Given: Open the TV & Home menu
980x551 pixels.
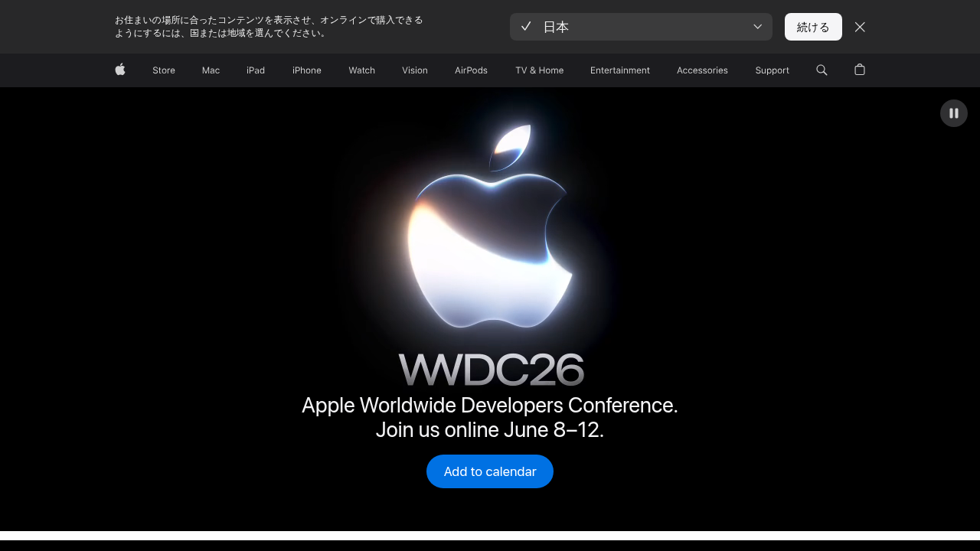Looking at the screenshot, I should pos(539,70).
